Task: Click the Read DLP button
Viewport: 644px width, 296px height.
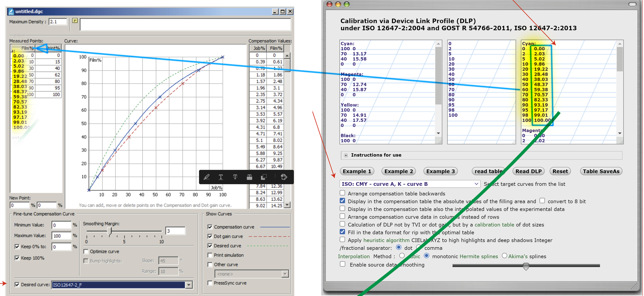Action: click(528, 171)
